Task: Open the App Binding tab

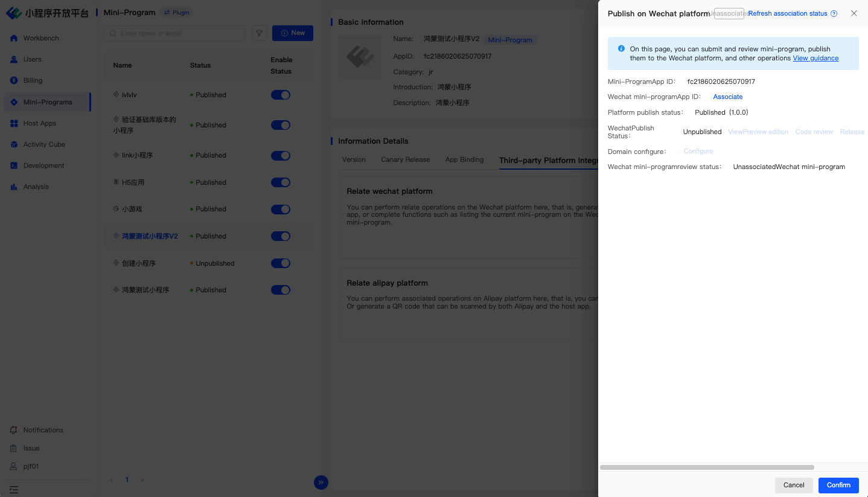Action: click(464, 160)
